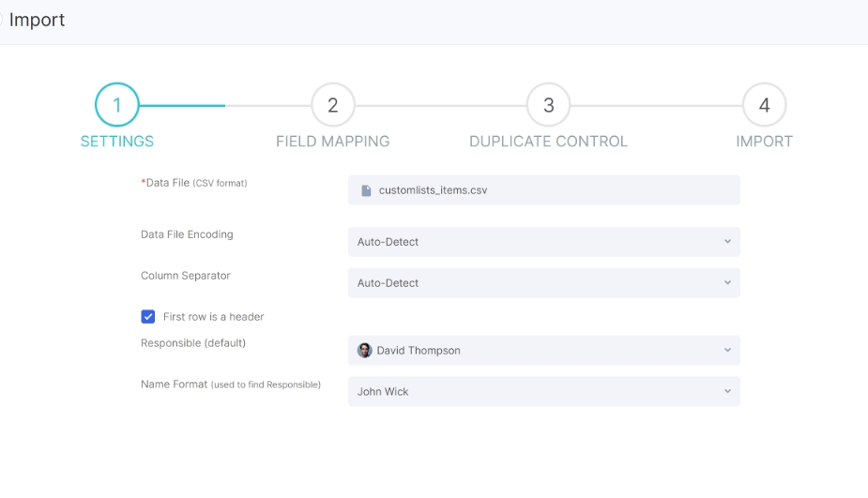Open the Responsible David Thompson dropdown
The height and width of the screenshot is (498, 868).
click(544, 350)
